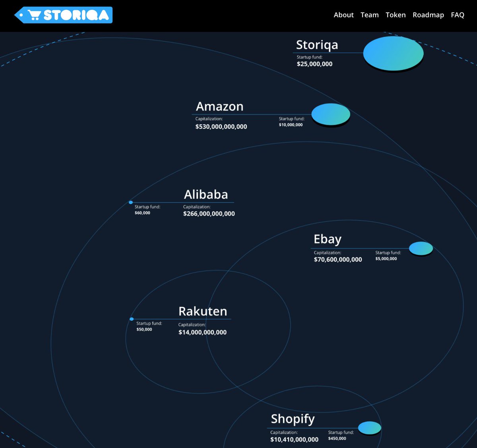Click the Ebay startup fund bubble
The image size is (477, 448).
(421, 248)
